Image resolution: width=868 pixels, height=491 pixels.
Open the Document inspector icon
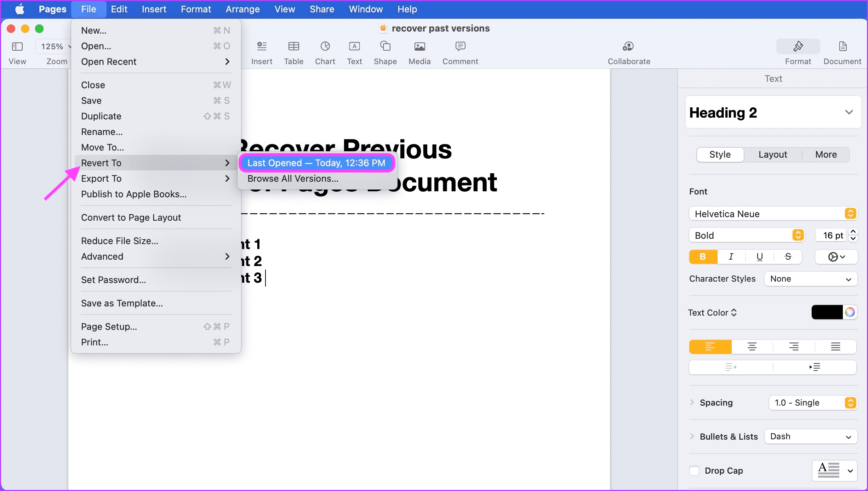tap(843, 46)
